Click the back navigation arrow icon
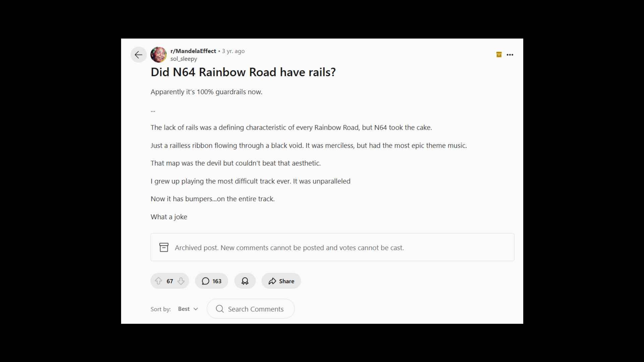Viewport: 644px width, 362px height. tap(139, 54)
